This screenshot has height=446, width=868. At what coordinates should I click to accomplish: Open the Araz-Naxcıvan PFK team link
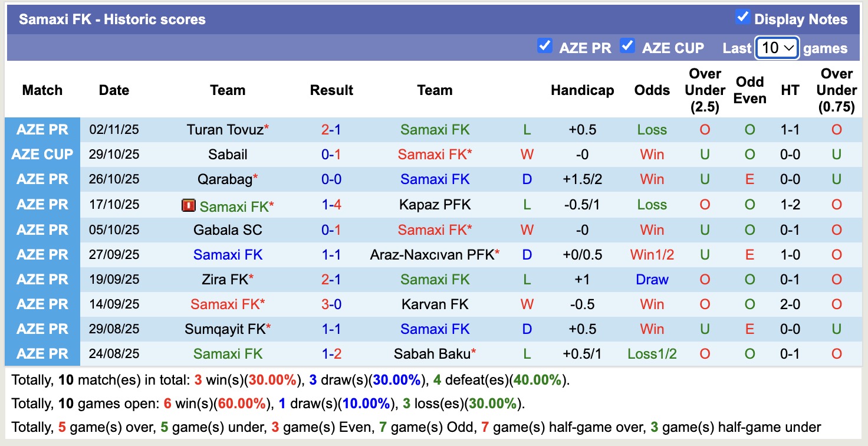coord(432,255)
